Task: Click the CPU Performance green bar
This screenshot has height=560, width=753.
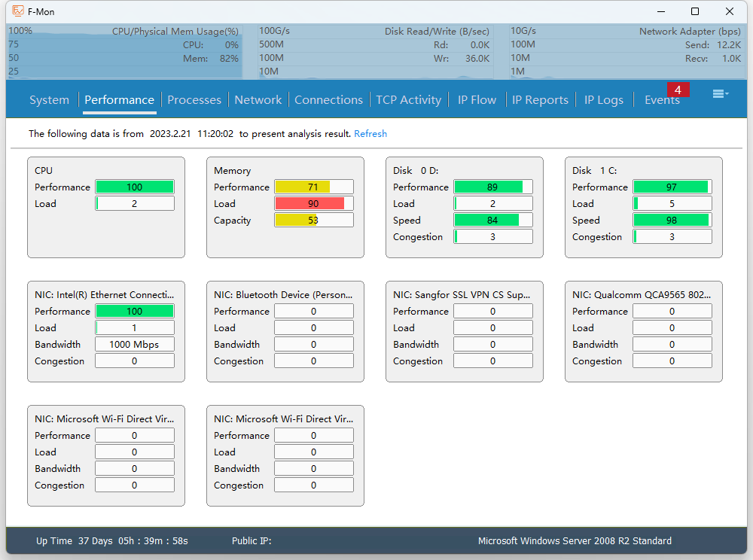Action: click(x=135, y=187)
